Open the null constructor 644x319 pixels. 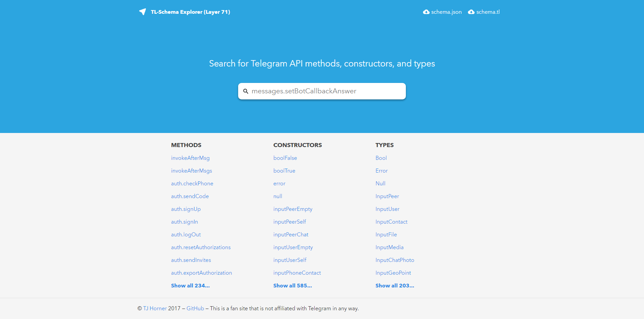pos(278,196)
